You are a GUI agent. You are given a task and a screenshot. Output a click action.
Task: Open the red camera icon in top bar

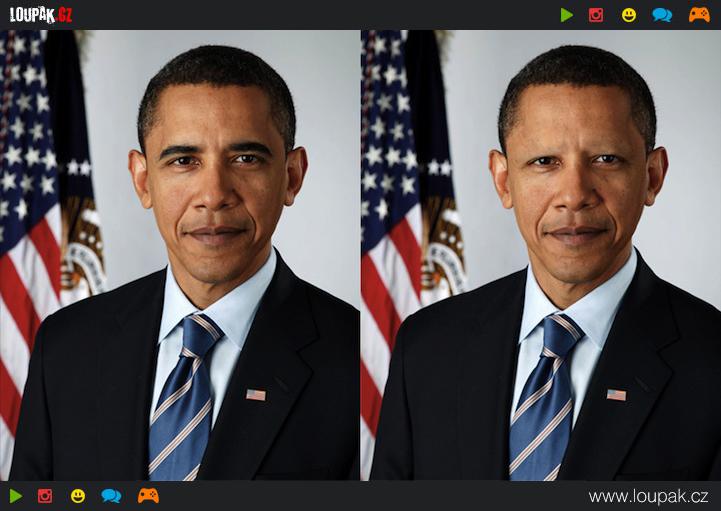tap(596, 15)
